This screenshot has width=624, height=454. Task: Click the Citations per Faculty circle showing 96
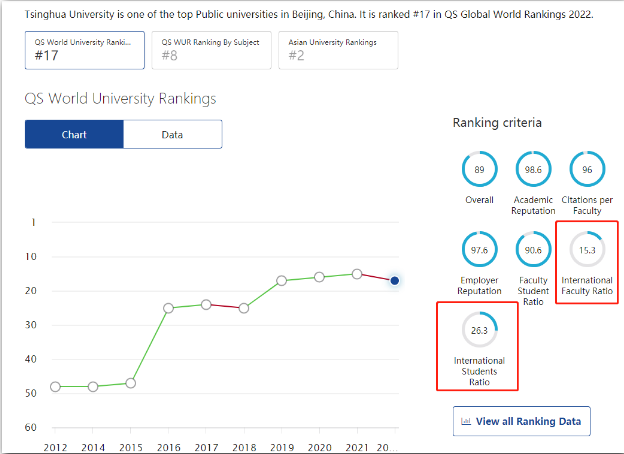[x=587, y=169]
